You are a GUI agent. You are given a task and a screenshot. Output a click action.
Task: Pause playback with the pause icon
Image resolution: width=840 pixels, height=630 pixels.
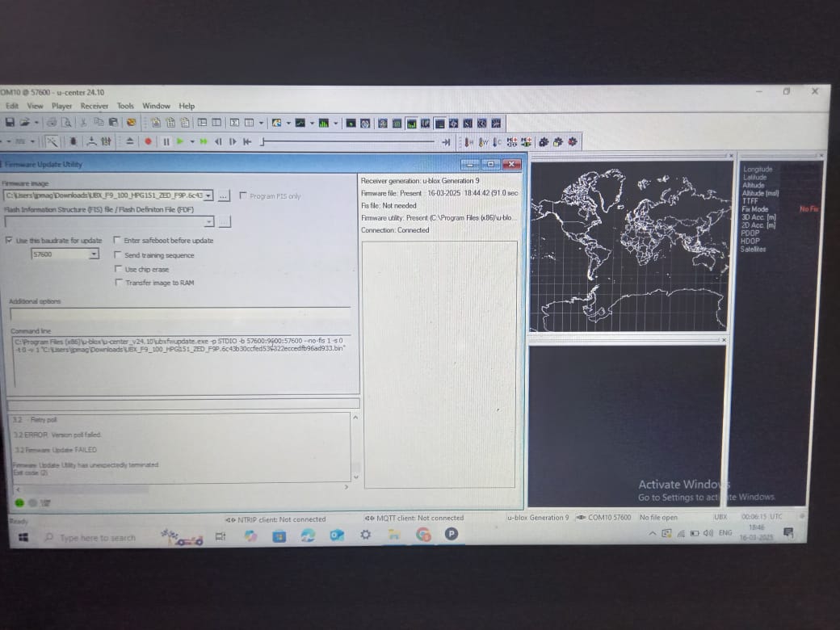click(x=166, y=141)
